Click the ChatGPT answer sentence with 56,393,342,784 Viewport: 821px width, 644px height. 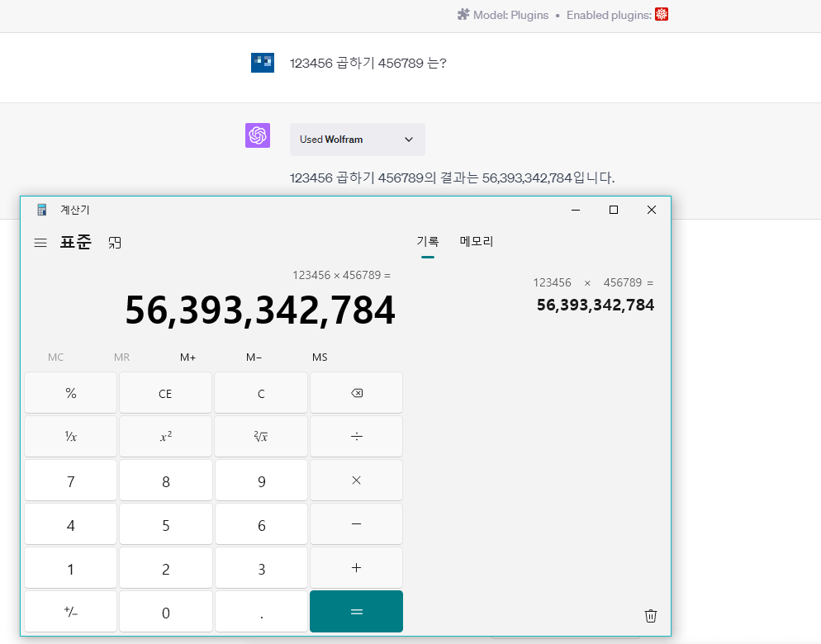[452, 178]
